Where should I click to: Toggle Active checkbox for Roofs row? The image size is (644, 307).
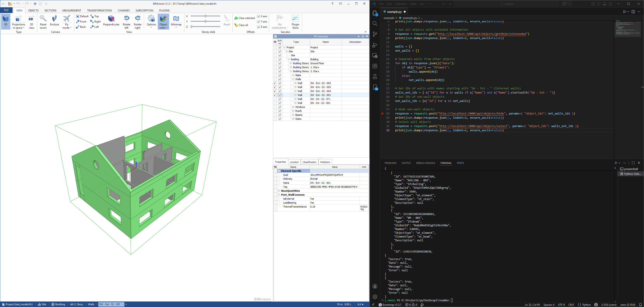pos(280,111)
